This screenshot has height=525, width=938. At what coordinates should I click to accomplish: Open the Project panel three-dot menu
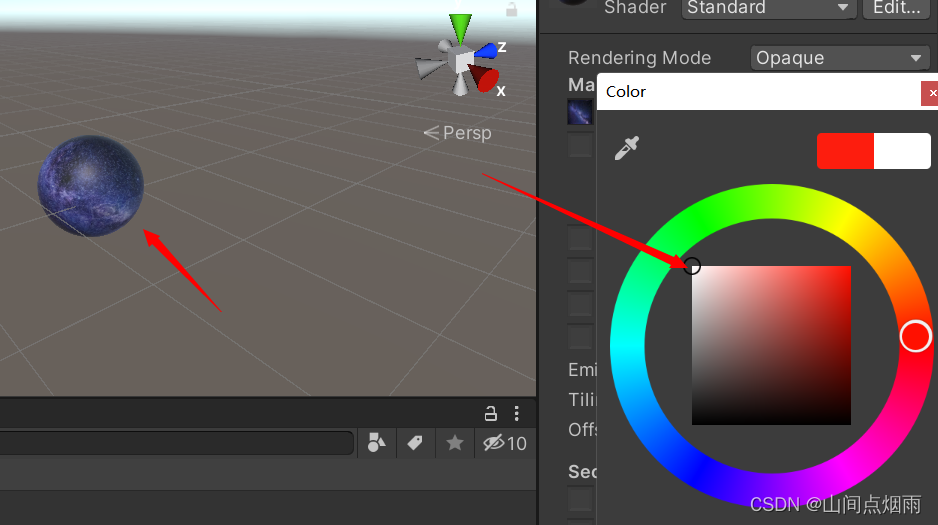coord(516,413)
